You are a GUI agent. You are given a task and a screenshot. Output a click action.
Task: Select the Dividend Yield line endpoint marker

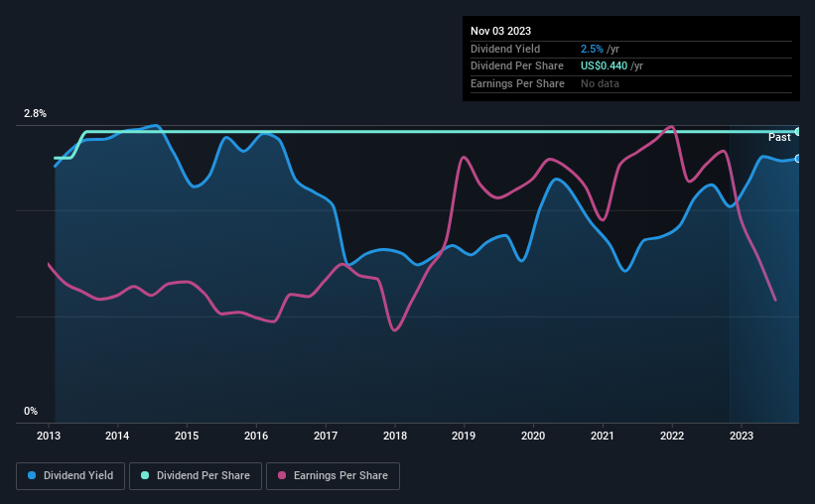point(798,159)
